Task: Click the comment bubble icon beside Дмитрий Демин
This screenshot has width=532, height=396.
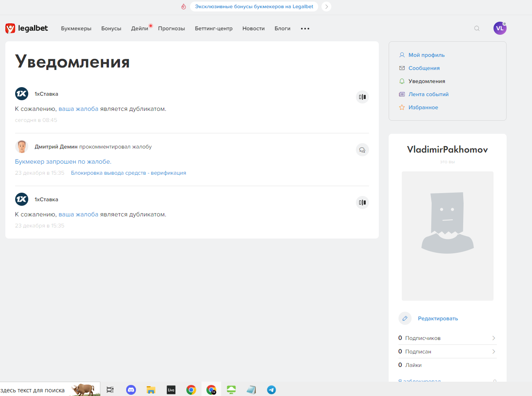Action: coord(362,150)
